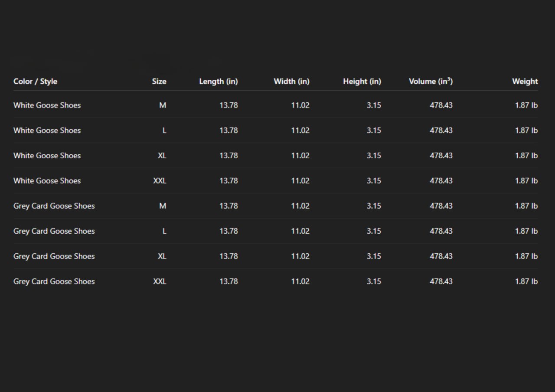
Task: Select the Length (in) column header
Action: click(218, 82)
